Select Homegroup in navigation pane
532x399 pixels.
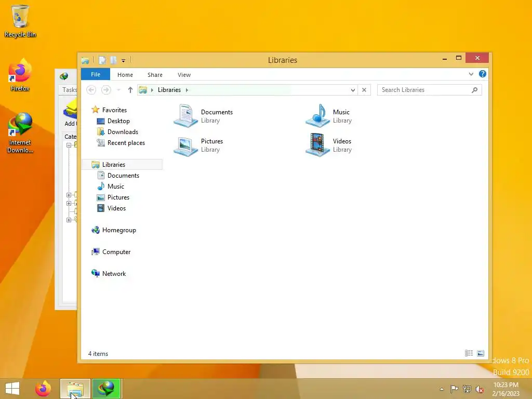119,230
